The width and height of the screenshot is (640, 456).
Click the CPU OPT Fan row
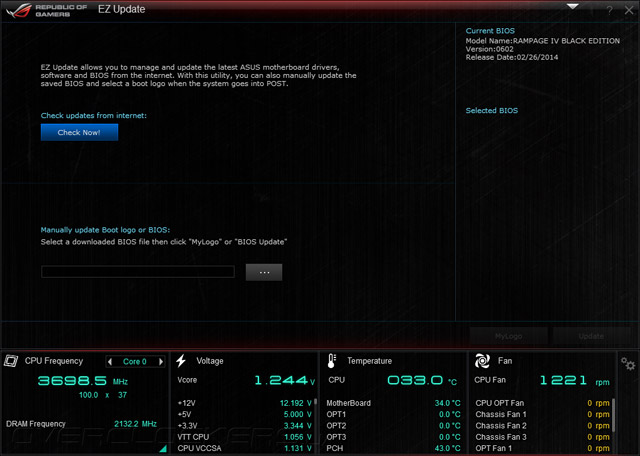[x=542, y=403]
